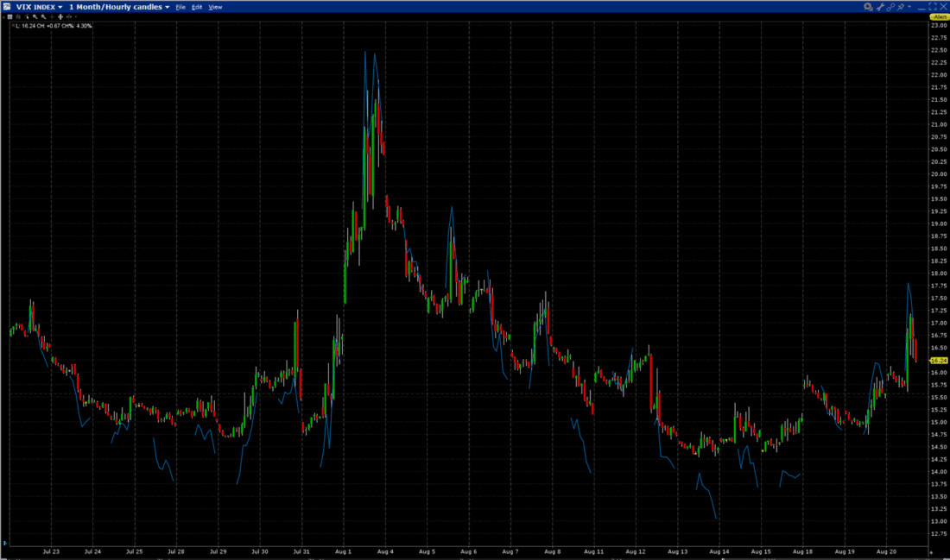This screenshot has height=560, width=950.
Task: Click the search magnifier icon in title bar
Action: pyautogui.click(x=868, y=7)
